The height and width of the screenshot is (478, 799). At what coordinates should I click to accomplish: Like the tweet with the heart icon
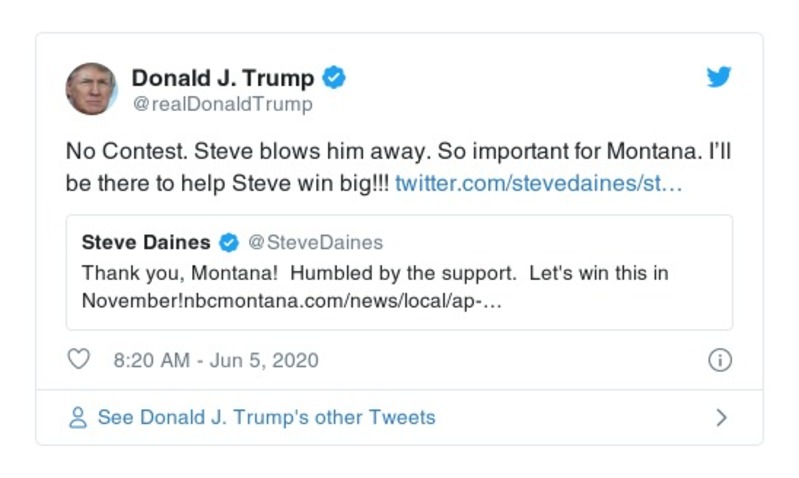78,360
